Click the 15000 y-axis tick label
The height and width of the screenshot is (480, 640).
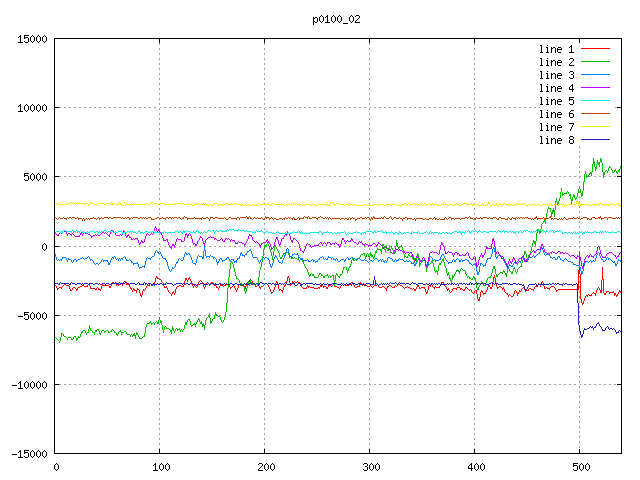coord(31,39)
